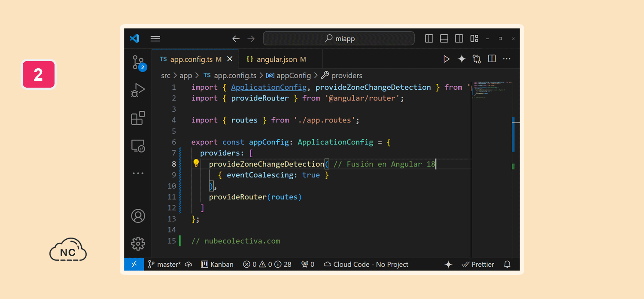This screenshot has width=644, height=299.
Task: Click provideRouter(routes) on line 11
Action: pyautogui.click(x=255, y=197)
